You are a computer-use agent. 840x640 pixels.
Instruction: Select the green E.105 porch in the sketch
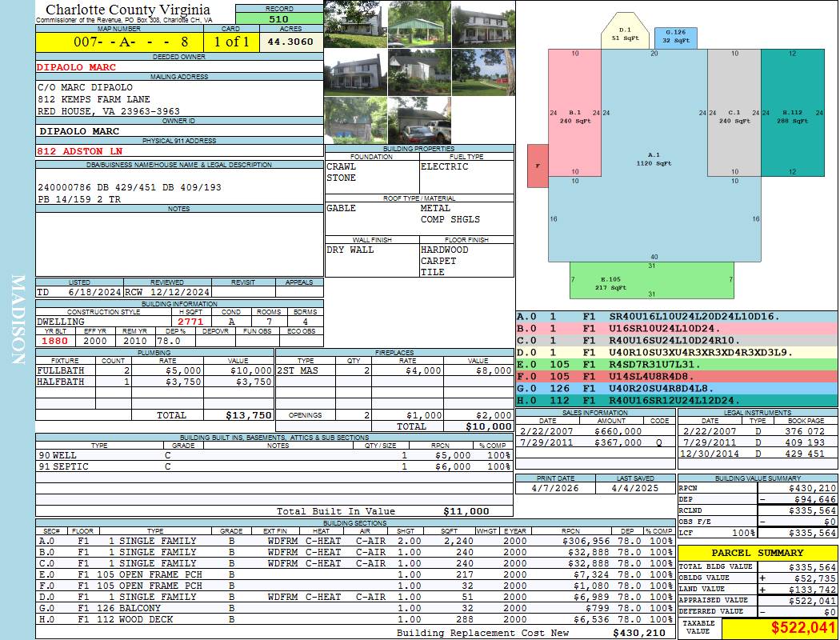[x=651, y=280]
